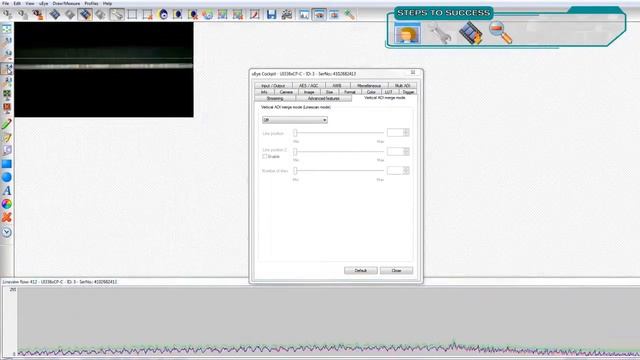
Task: Click the green crosshair grid tool icon
Action: pos(7,95)
